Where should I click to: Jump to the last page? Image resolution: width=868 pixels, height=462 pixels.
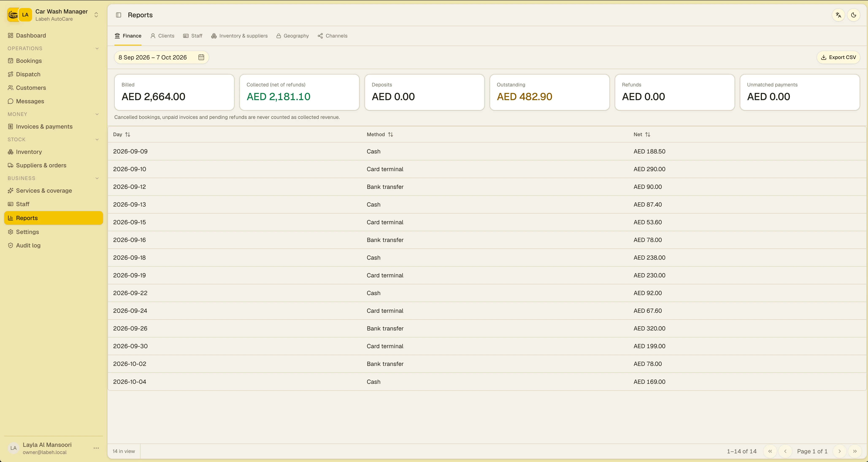854,451
